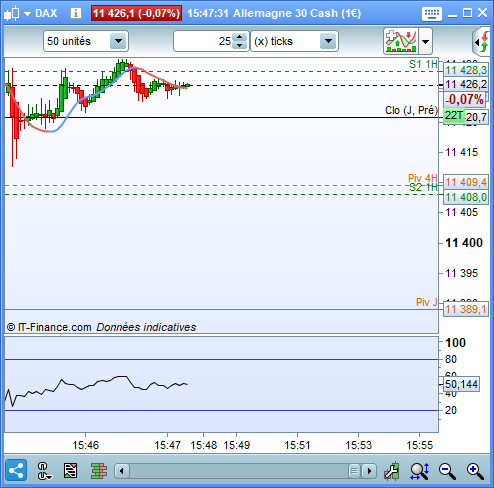Image resolution: width=494 pixels, height=488 pixels.
Task: Click the 11 400 price axis label
Action: (x=464, y=243)
